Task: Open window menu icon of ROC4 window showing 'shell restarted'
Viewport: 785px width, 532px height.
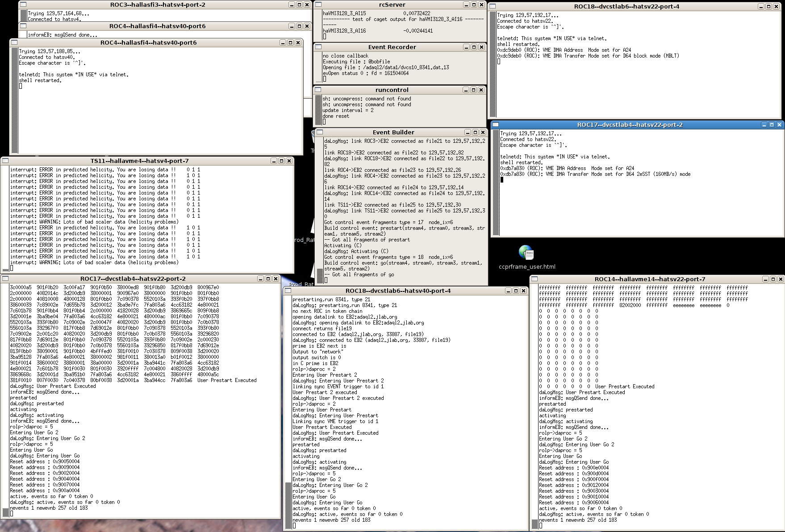Action: [14, 43]
